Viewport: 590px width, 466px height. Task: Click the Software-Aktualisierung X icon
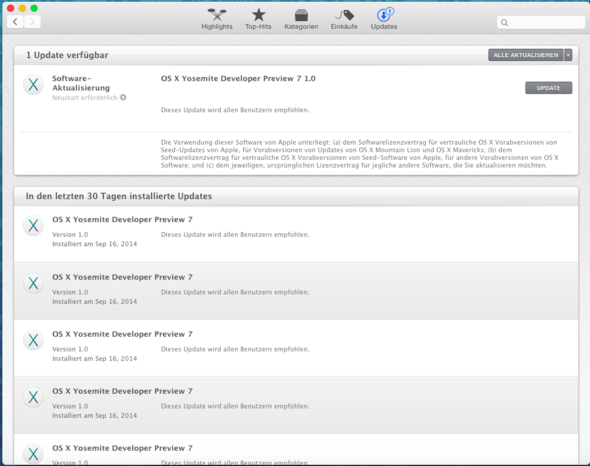pos(33,85)
